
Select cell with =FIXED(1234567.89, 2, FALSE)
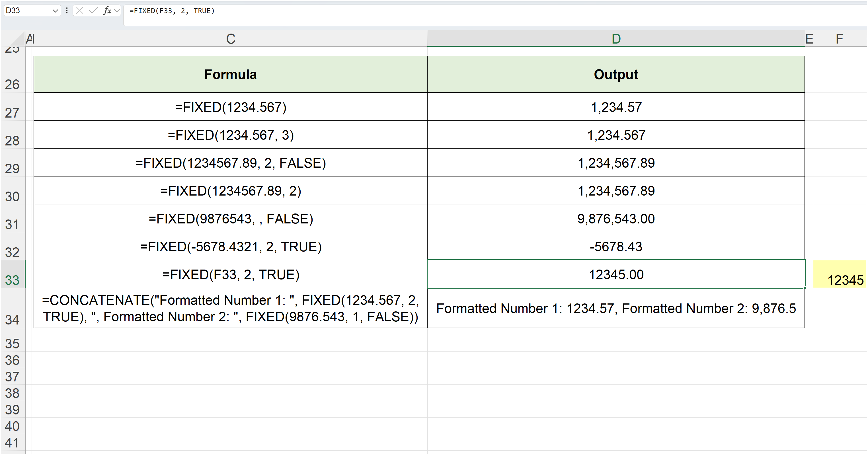click(231, 163)
